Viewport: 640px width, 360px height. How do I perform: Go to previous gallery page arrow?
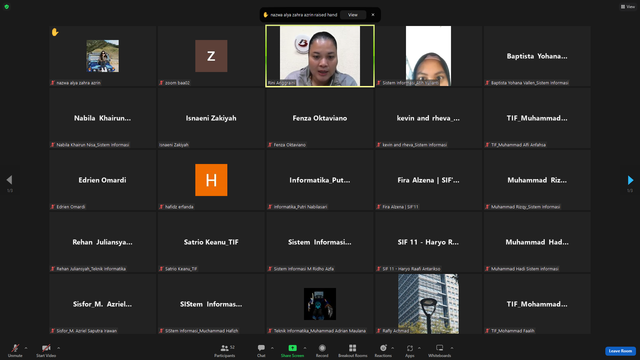coord(9,180)
